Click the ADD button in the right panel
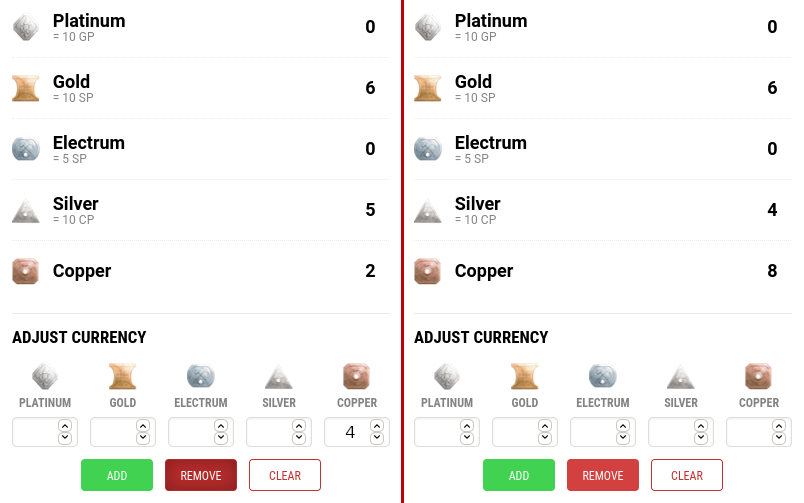The image size is (804, 503). 519,475
